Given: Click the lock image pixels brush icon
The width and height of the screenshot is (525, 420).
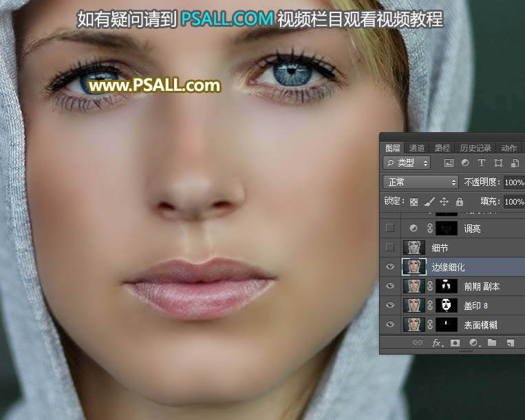Looking at the screenshot, I should tap(429, 202).
